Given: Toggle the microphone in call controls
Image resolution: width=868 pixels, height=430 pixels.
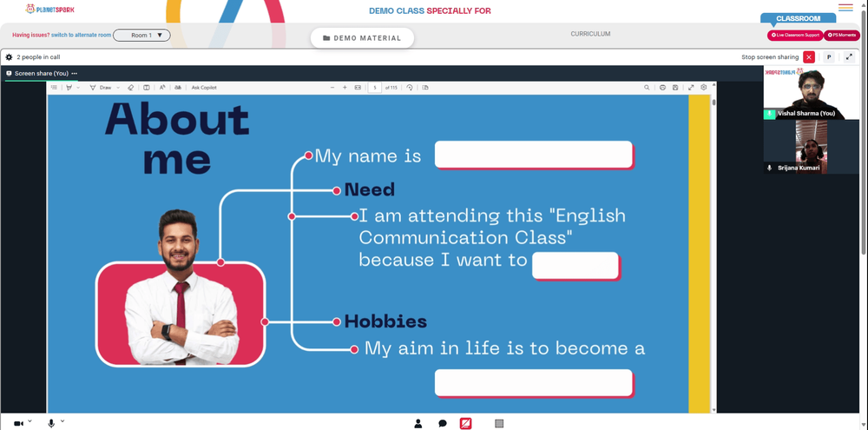Looking at the screenshot, I should pyautogui.click(x=51, y=423).
